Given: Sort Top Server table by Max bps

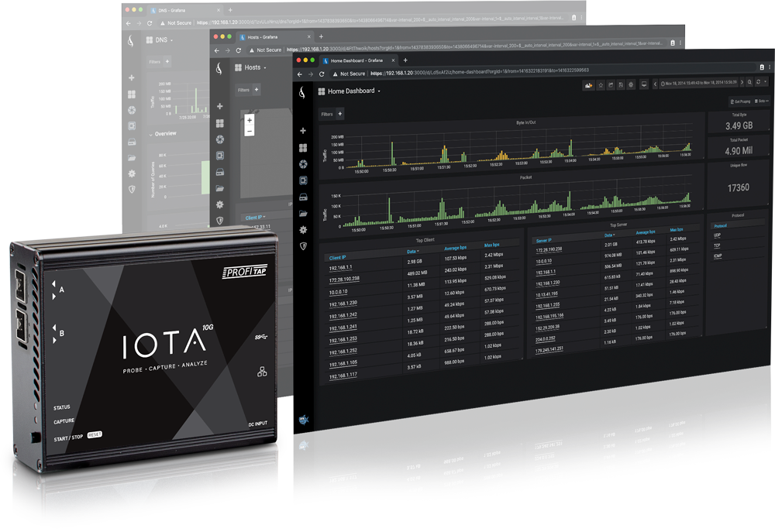Looking at the screenshot, I should coord(677,230).
